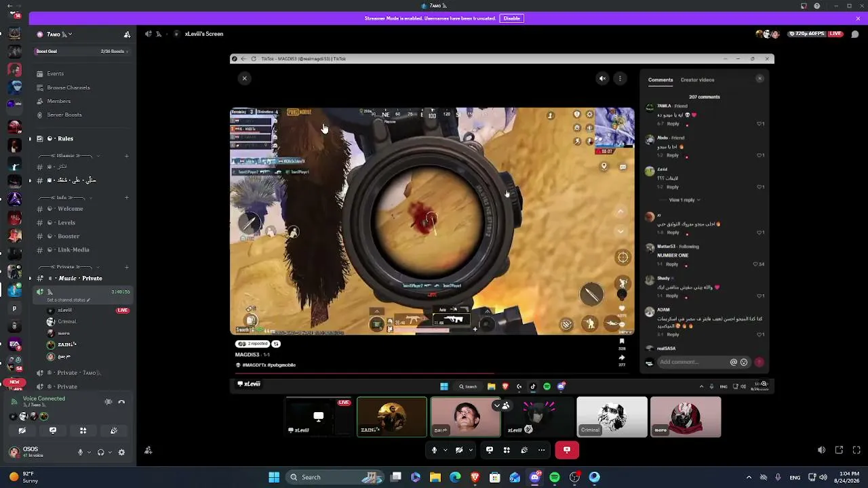Start an activity from the voice panel
Screen dimensions: 868x488
pyautogui.click(x=83, y=430)
